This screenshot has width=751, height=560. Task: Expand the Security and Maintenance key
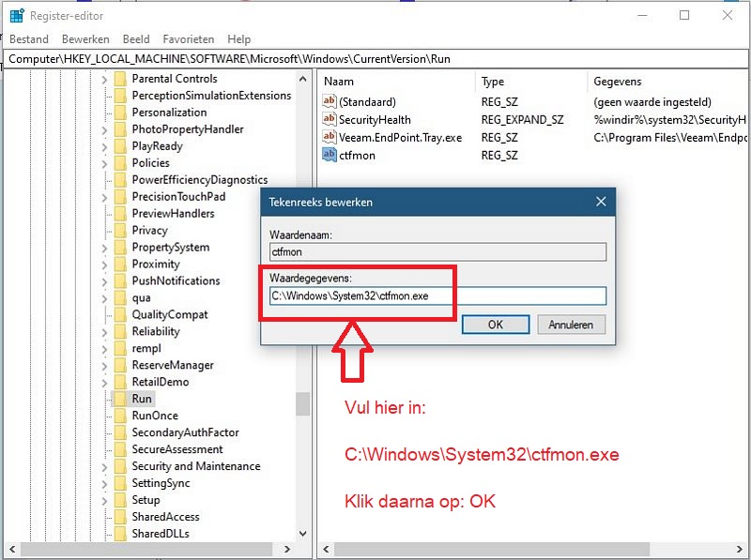104,467
